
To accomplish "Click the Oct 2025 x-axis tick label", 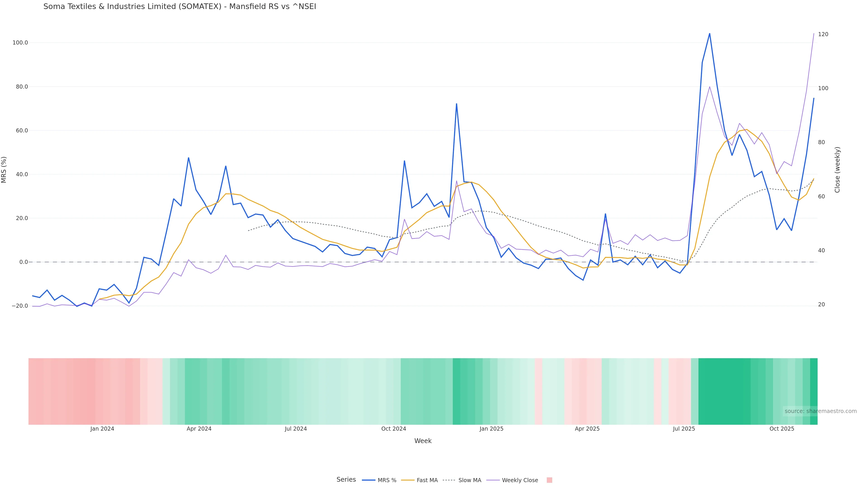I will pyautogui.click(x=782, y=429).
